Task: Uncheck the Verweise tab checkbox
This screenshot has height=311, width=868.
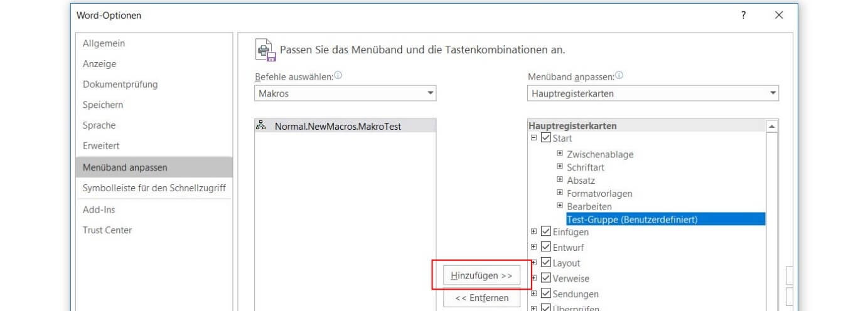Action: [545, 278]
